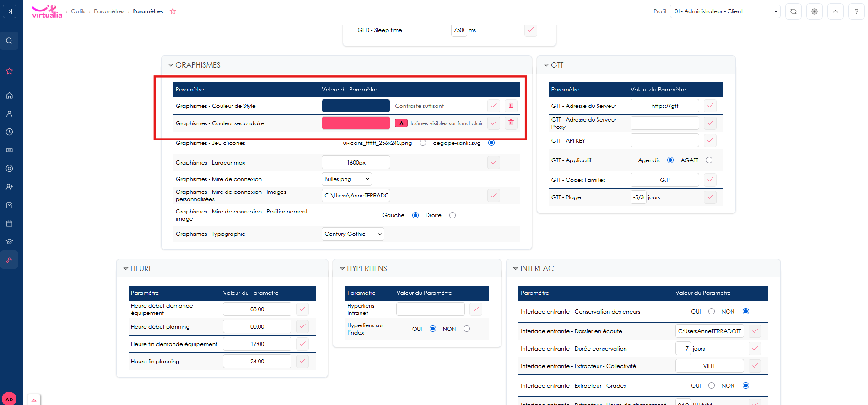Collapse the GRAPHISMES section
Image resolution: width=868 pixels, height=405 pixels.
coord(171,65)
